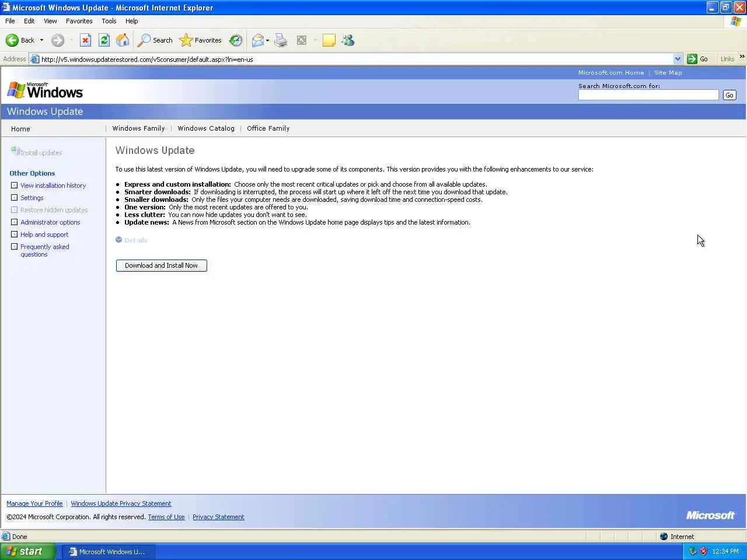Refresh the page with the green arrows icon
Image resolution: width=747 pixels, height=560 pixels.
click(x=104, y=40)
